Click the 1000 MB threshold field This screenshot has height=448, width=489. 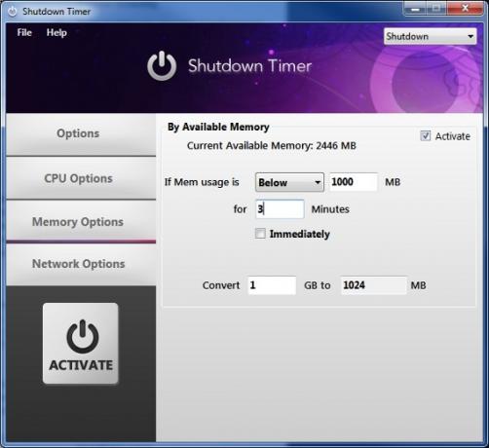click(354, 182)
